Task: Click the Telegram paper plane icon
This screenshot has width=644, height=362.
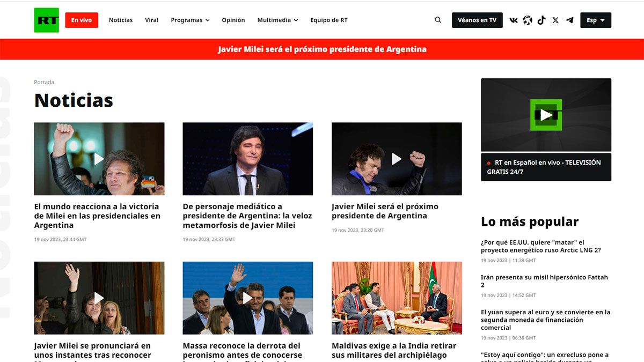Action: pyautogui.click(x=569, y=20)
